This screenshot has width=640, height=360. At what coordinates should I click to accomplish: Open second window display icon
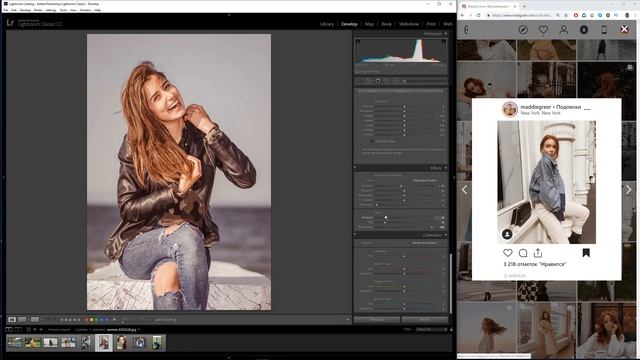[x=18, y=329]
